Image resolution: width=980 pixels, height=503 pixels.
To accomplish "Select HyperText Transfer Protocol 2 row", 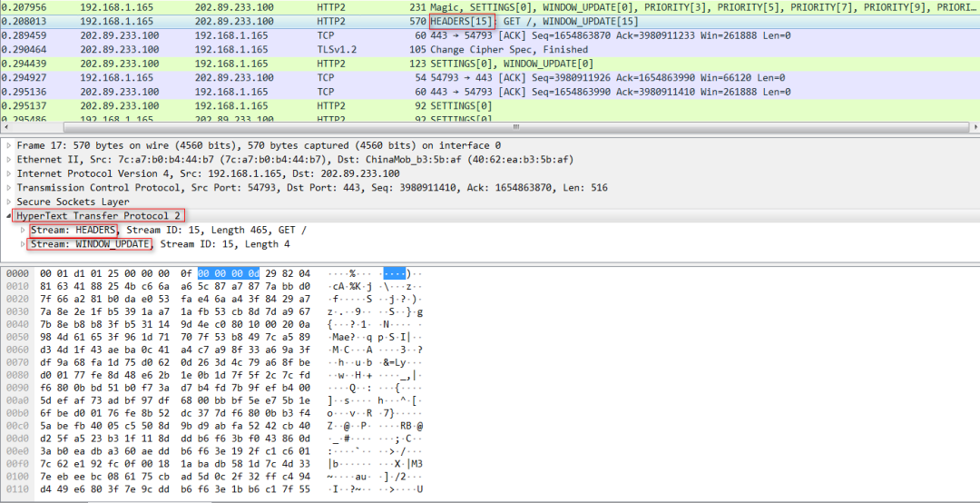I will click(490, 216).
